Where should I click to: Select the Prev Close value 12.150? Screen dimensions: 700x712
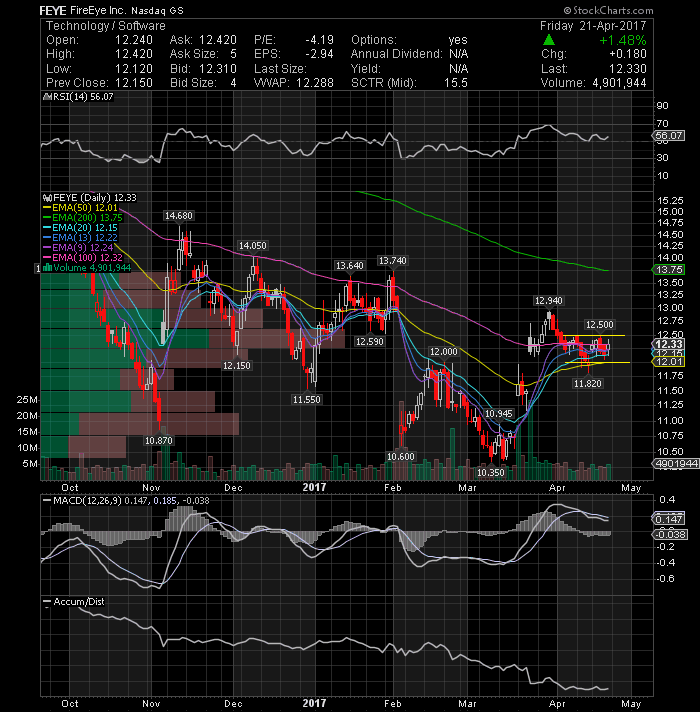pyautogui.click(x=133, y=83)
